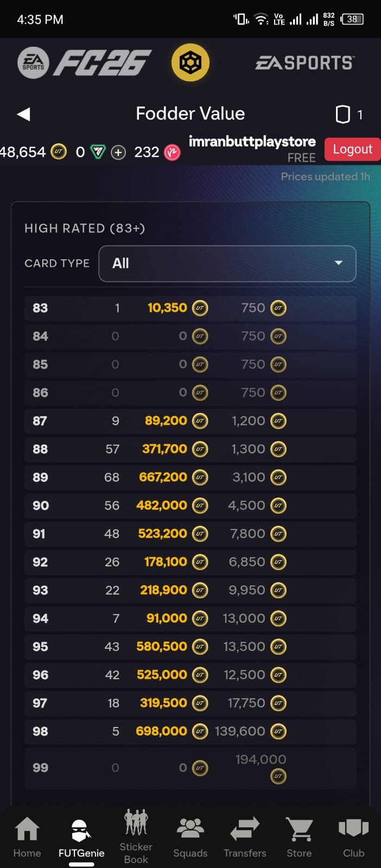
Task: Tap the back arrow beside Fodder Value
Action: click(x=23, y=114)
